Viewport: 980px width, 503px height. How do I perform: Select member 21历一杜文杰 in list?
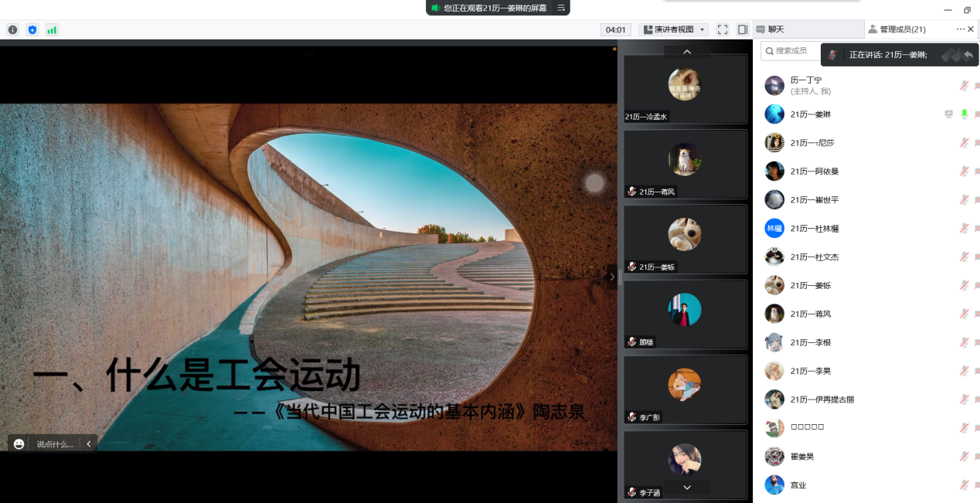pos(814,257)
